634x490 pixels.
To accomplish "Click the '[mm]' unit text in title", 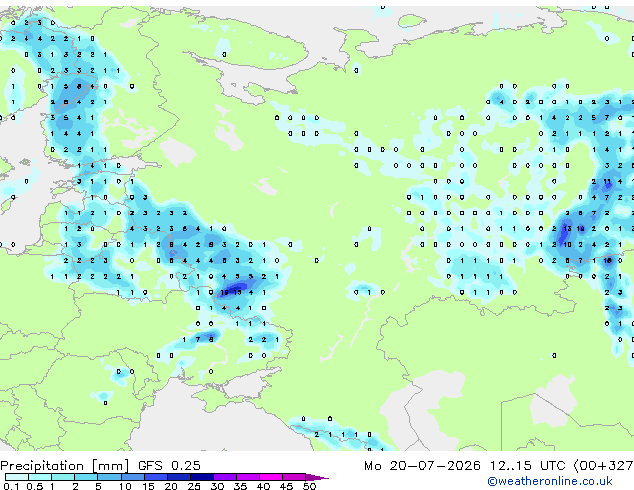I will pos(111,466).
